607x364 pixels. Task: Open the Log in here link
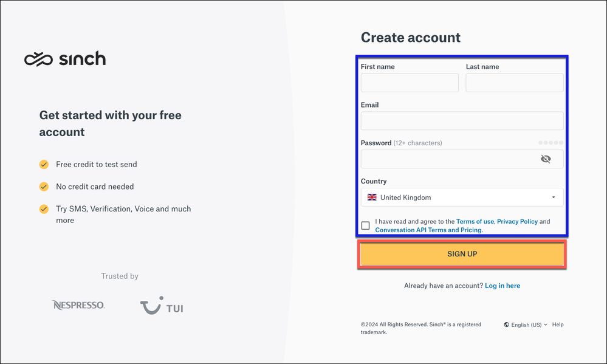[x=502, y=286]
